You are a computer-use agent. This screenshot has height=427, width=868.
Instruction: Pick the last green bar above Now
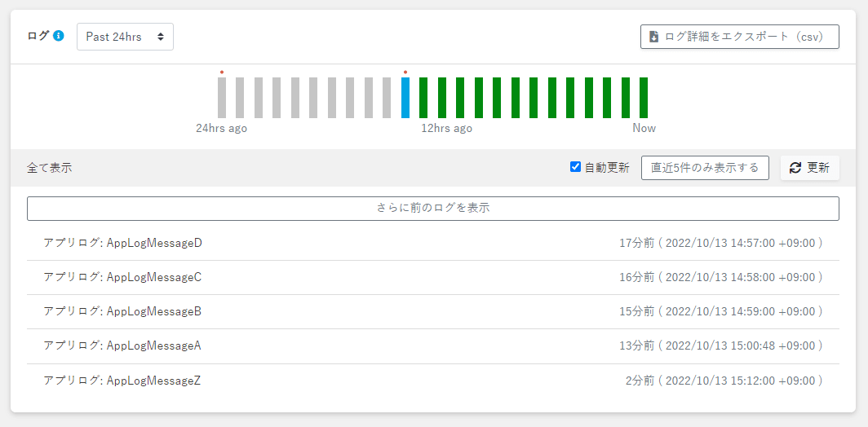pyautogui.click(x=644, y=98)
